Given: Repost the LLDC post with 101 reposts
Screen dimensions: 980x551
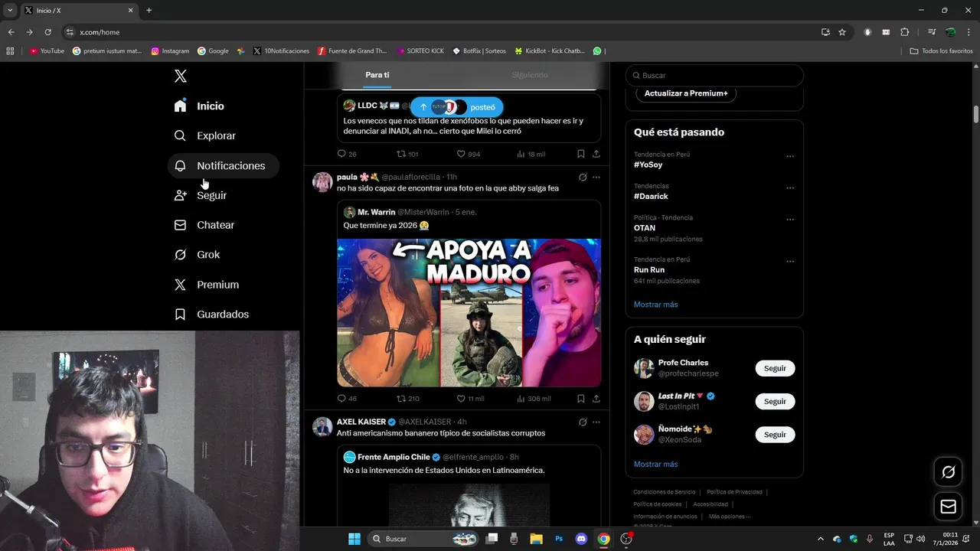Looking at the screenshot, I should pos(407,154).
